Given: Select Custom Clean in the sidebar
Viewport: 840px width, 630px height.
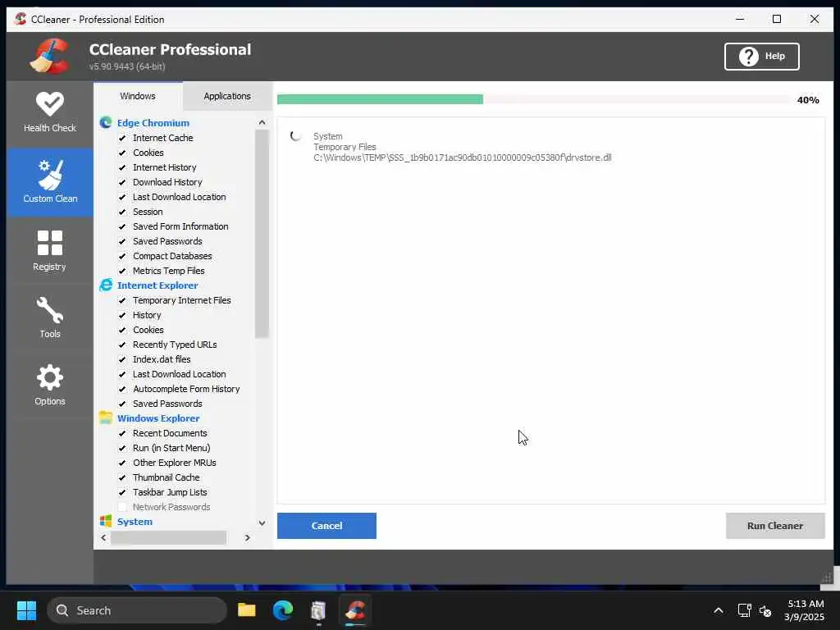Looking at the screenshot, I should tap(50, 182).
